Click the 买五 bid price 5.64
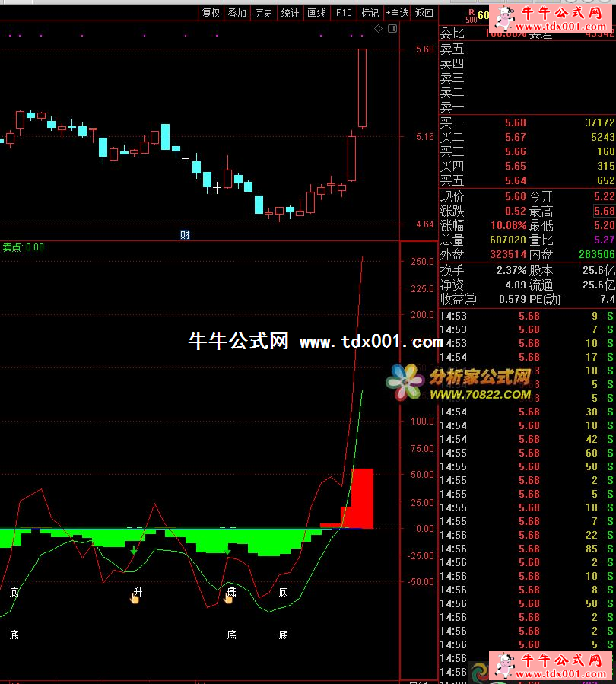 click(x=516, y=180)
